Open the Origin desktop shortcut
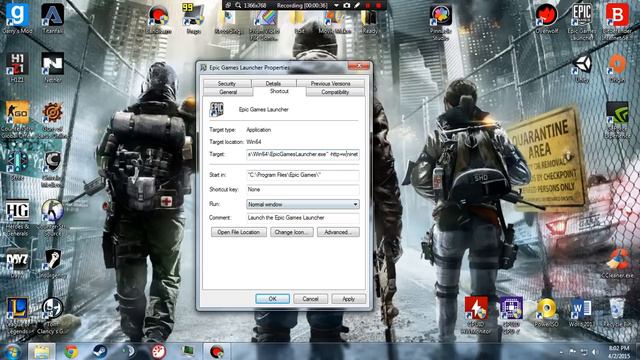This screenshot has height=360, width=640. pos(617,69)
